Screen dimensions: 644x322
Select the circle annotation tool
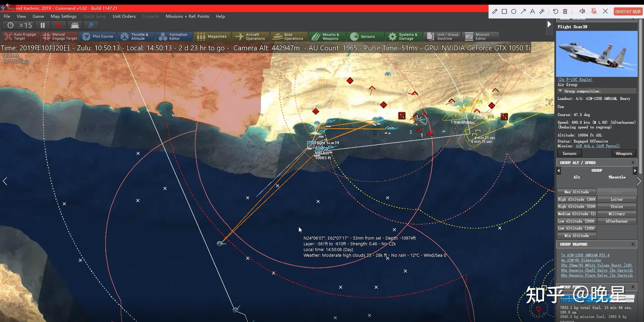pyautogui.click(x=514, y=11)
